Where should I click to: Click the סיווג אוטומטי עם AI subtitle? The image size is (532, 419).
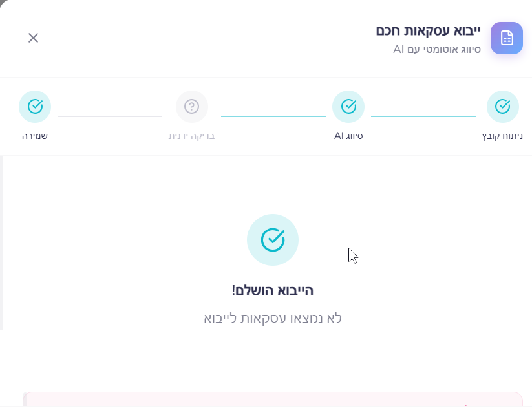437,49
